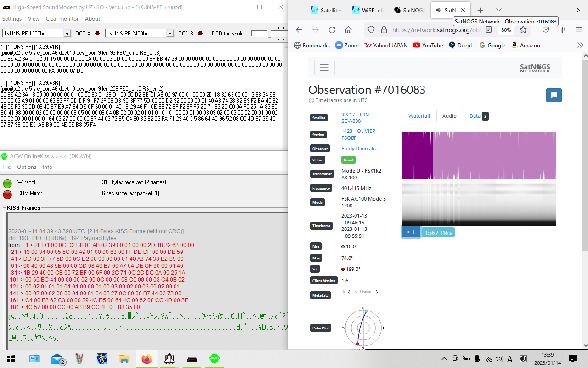Switch to the Satellites browser tab
The width and height of the screenshot is (588, 368).
pos(327,10)
